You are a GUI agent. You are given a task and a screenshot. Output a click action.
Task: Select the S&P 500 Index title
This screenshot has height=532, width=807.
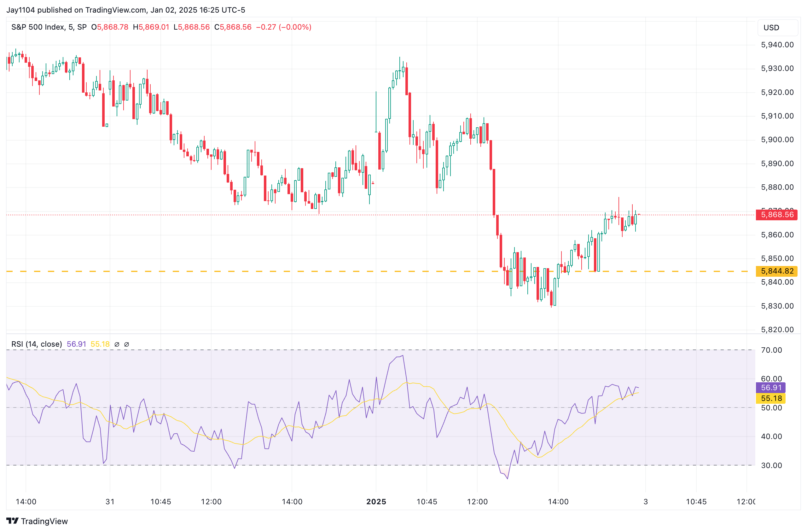[x=49, y=27]
